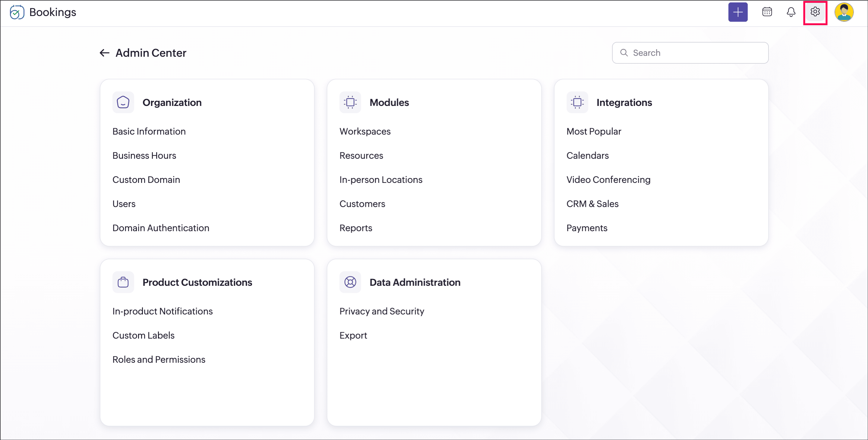Go to Privacy and Security
868x440 pixels.
coord(381,311)
